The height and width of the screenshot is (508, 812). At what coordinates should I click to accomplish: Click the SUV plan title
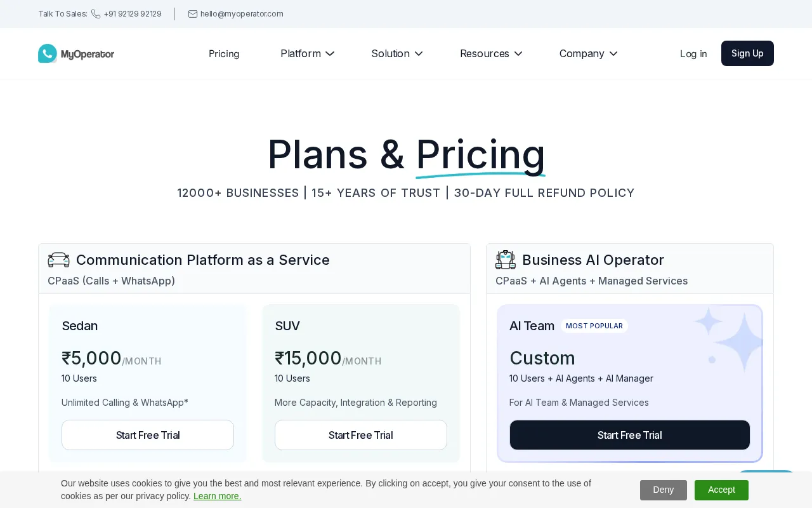pos(287,326)
